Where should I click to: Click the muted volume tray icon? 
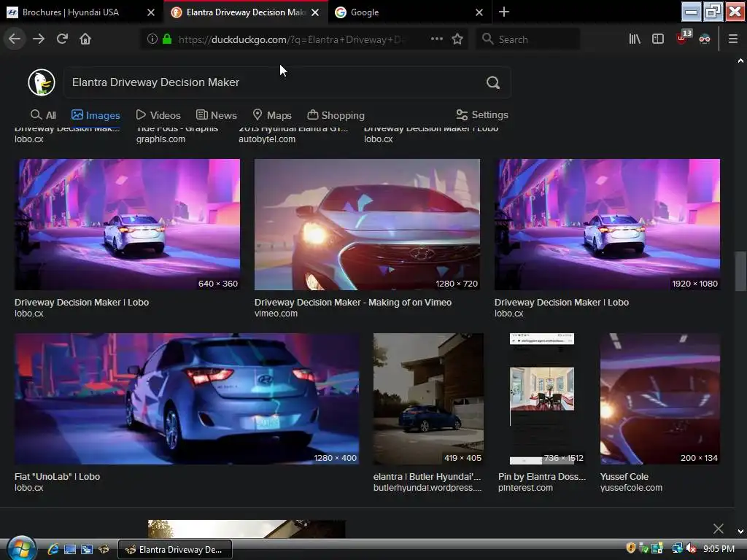pos(692,548)
